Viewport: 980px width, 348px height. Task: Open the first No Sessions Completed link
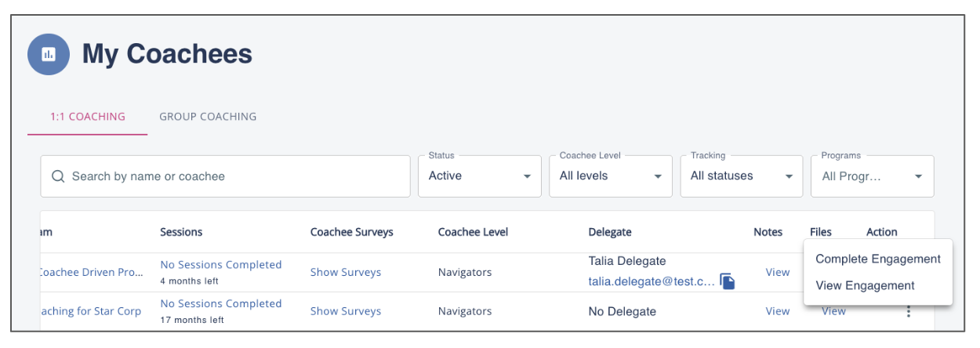[x=221, y=265]
